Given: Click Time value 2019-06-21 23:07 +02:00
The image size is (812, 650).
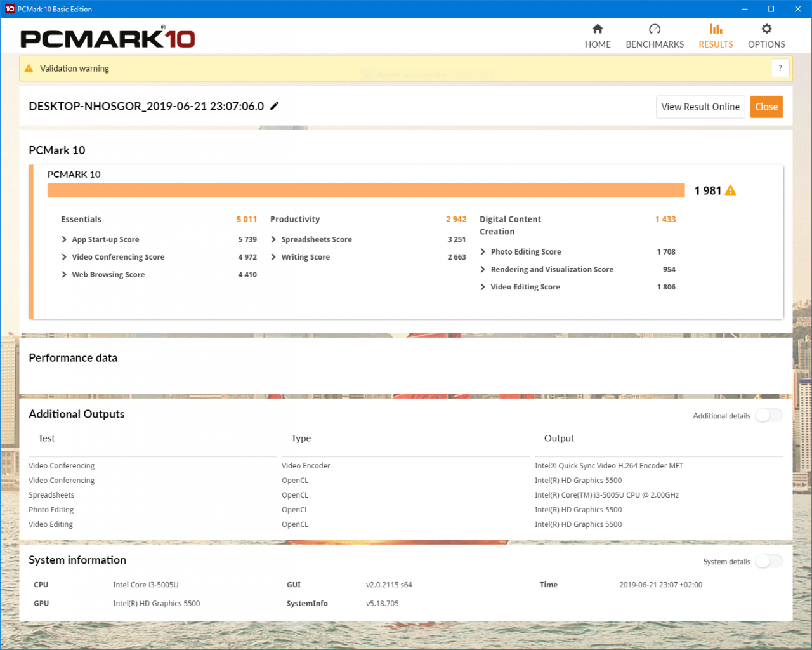Looking at the screenshot, I should point(661,585).
